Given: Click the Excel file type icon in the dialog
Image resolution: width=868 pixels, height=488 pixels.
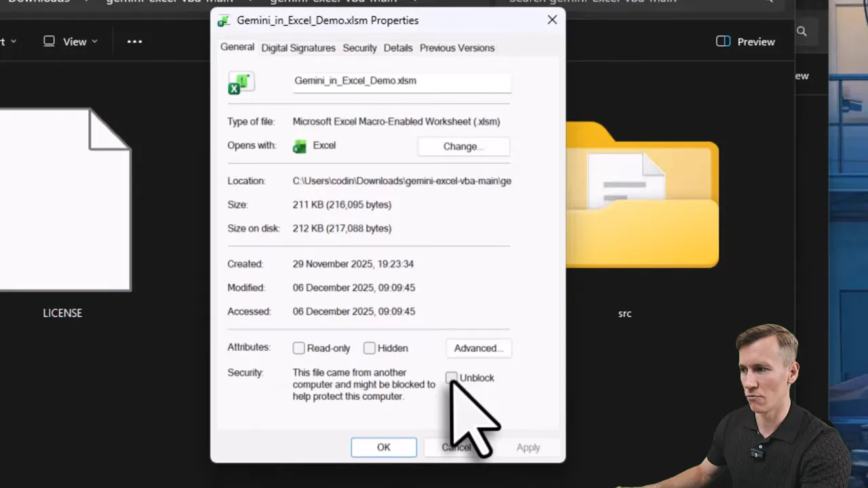Looking at the screenshot, I should click(241, 81).
